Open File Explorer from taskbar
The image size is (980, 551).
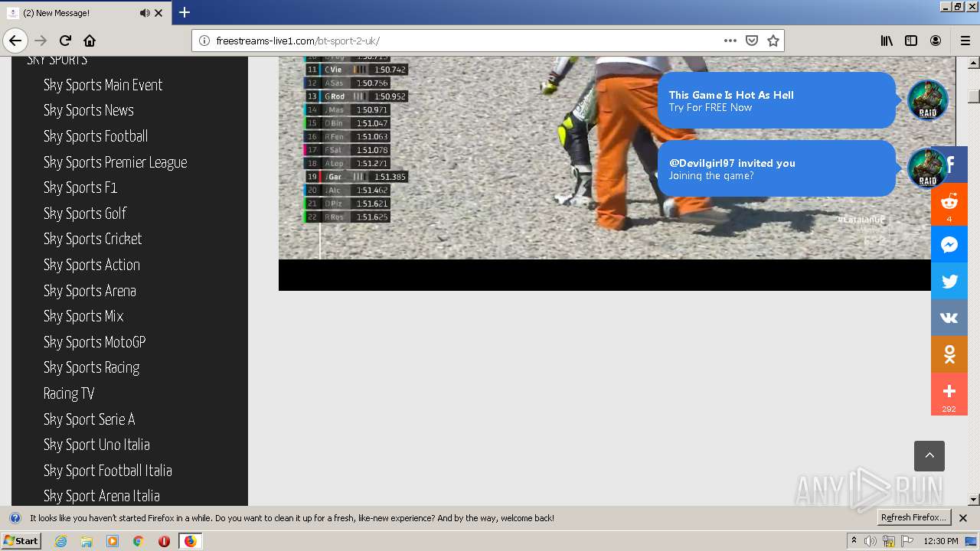pos(87,541)
